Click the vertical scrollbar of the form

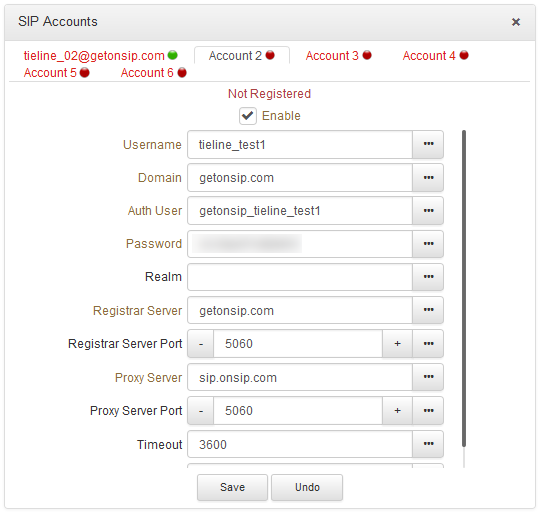[464, 289]
